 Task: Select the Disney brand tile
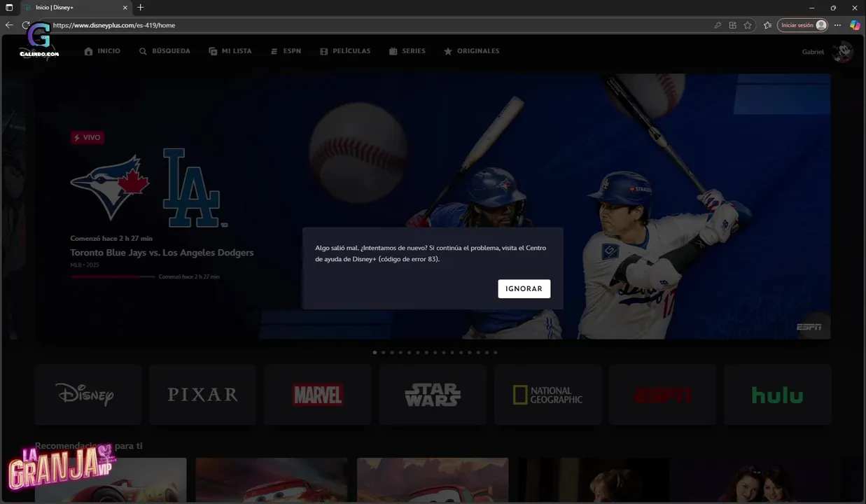88,394
